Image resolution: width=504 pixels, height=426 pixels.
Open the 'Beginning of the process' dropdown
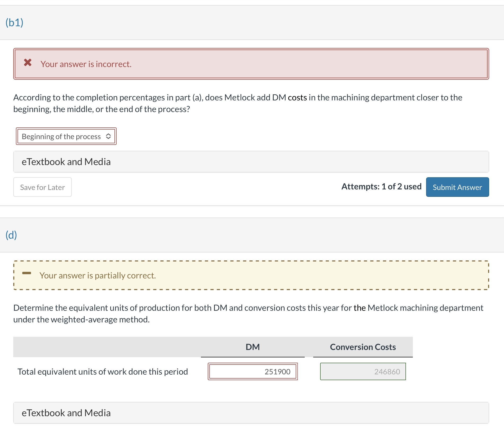(x=66, y=136)
